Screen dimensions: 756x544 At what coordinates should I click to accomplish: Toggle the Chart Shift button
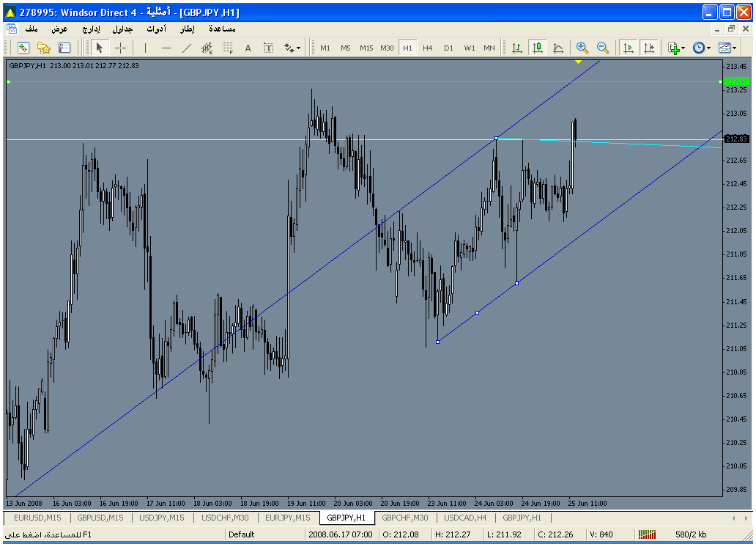(x=648, y=48)
